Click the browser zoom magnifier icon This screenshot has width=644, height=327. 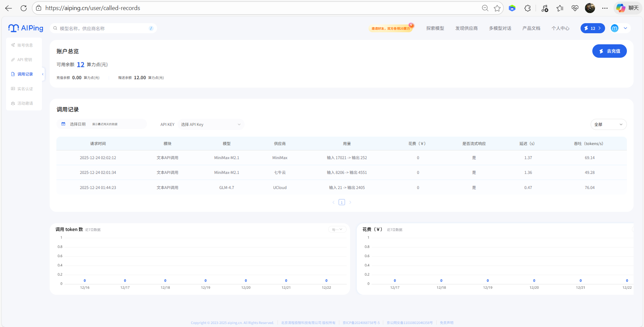[485, 8]
